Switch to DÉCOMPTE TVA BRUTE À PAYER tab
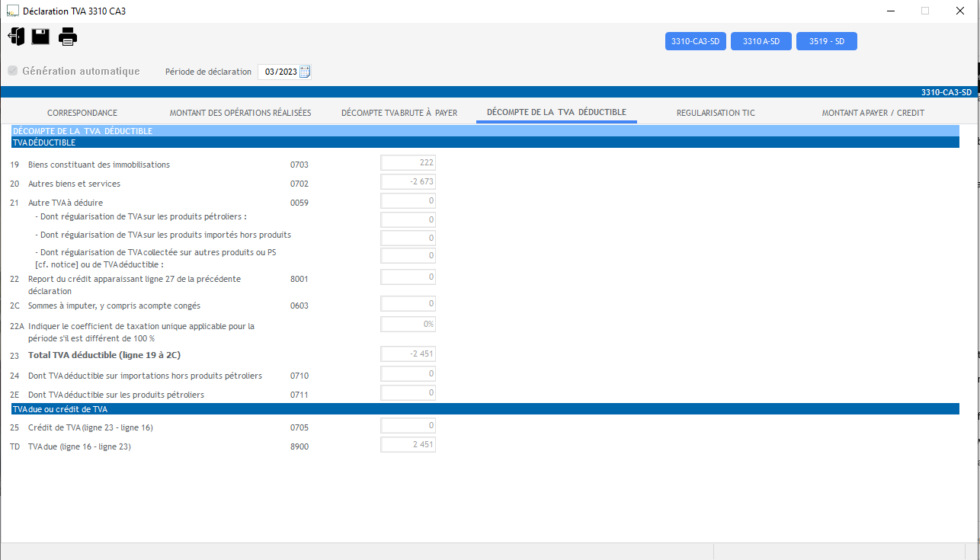The image size is (980, 560). pyautogui.click(x=399, y=113)
